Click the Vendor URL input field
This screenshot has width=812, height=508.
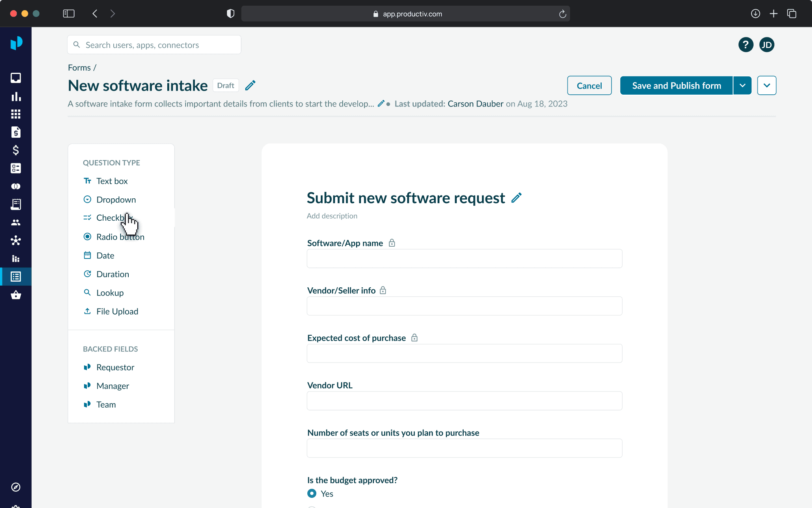464,401
